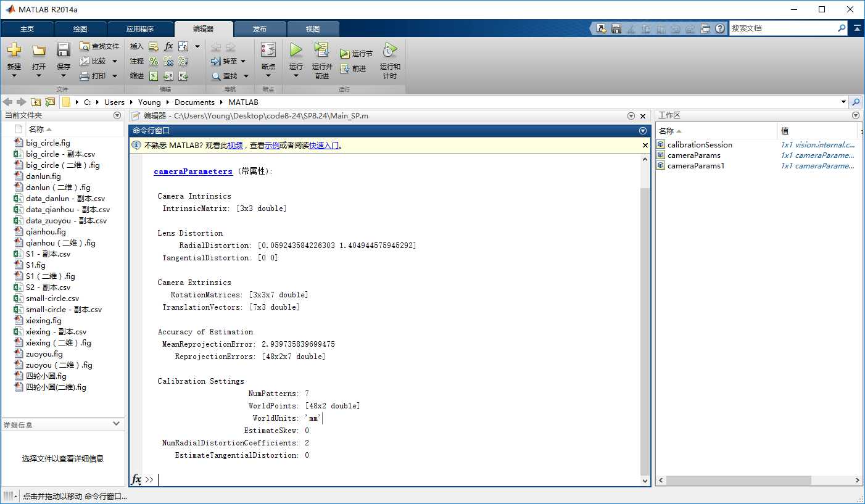Select the file data_danlun - 副本.csv

[65, 199]
